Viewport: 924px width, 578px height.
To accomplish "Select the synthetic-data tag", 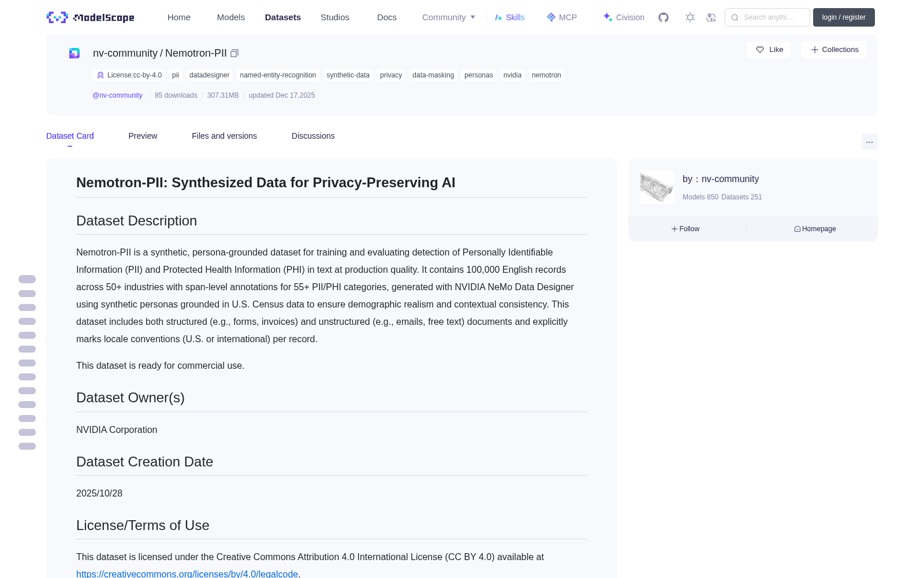I will coord(348,75).
